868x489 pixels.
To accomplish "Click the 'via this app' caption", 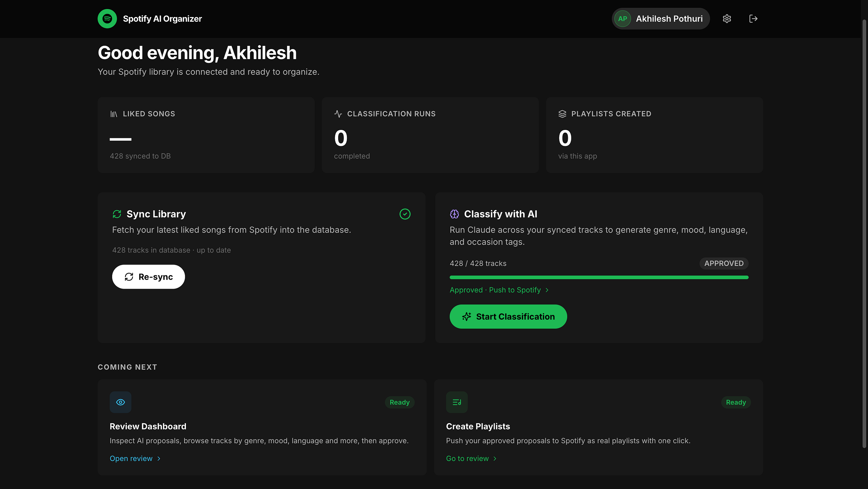I will point(578,156).
